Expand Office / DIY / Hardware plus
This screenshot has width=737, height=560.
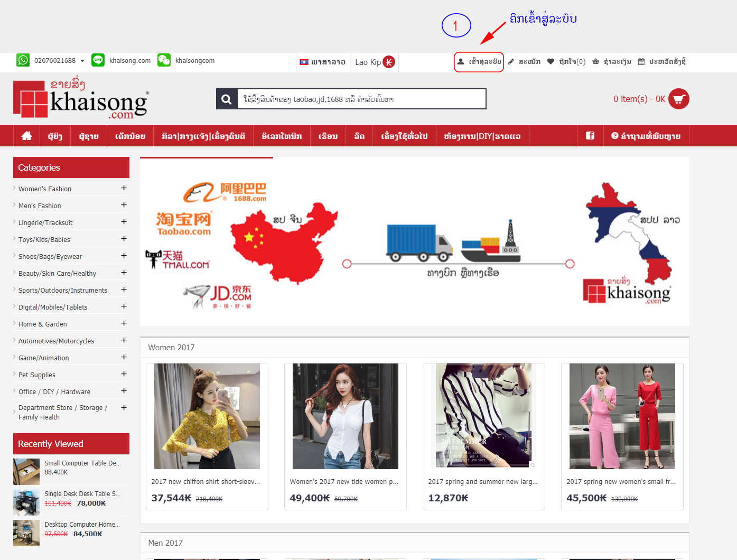[124, 391]
